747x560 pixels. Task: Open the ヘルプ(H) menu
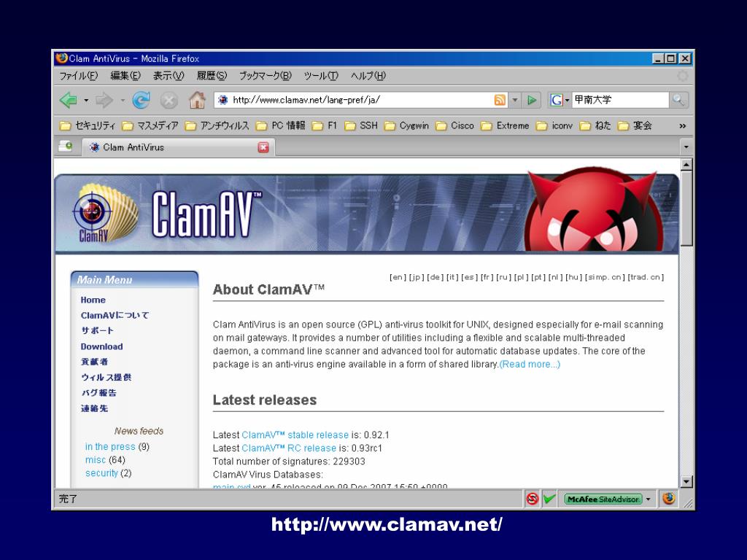tap(368, 76)
